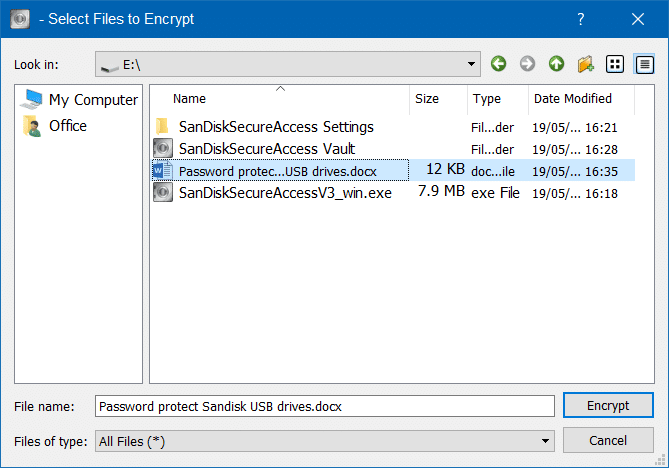Click the E:\ drive icon in Look in
669x468 pixels.
[109, 67]
